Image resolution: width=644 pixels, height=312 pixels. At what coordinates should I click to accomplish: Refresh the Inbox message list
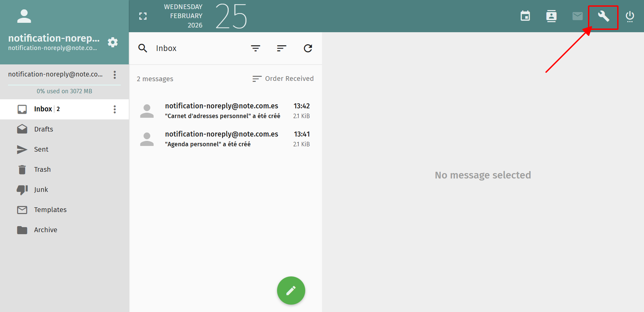point(308,48)
